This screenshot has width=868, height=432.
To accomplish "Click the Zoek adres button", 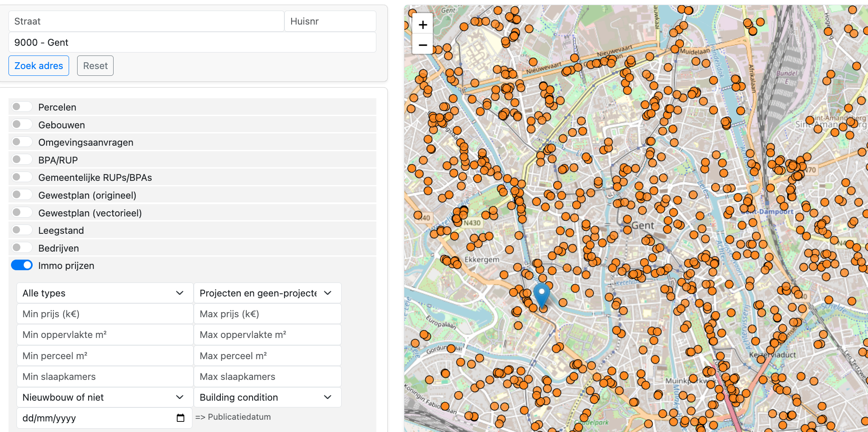I will tap(39, 66).
